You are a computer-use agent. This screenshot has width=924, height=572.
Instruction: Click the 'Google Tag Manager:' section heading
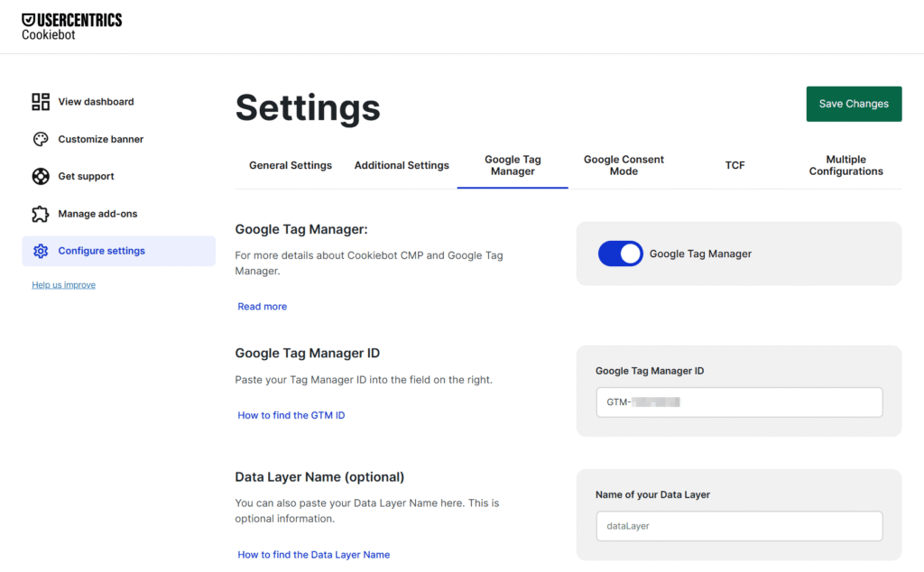click(301, 230)
